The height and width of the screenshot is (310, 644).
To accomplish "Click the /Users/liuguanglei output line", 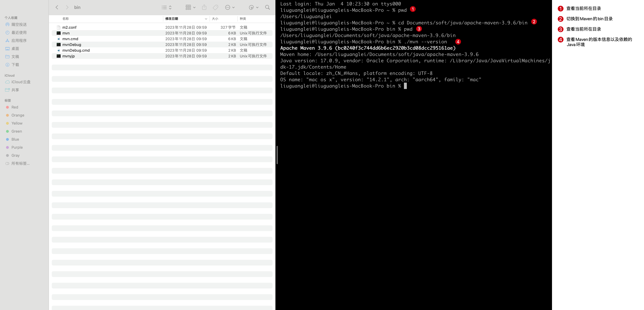I will (306, 17).
